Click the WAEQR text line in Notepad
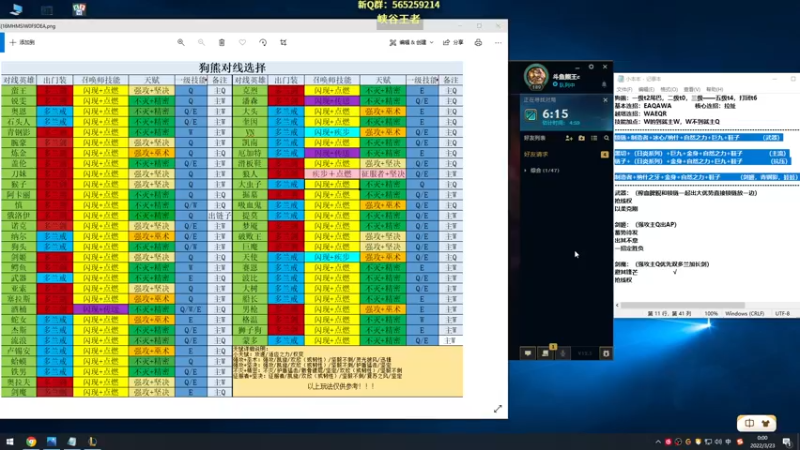 [x=641, y=113]
